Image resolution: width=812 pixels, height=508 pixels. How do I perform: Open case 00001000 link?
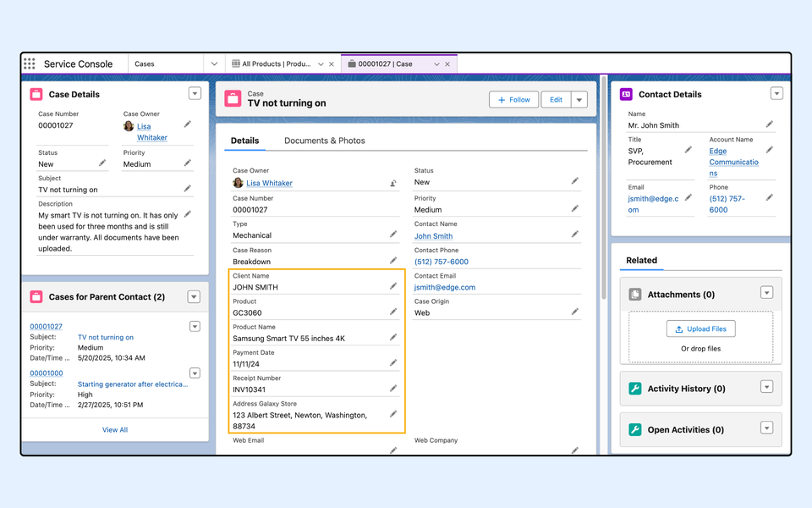(47, 373)
